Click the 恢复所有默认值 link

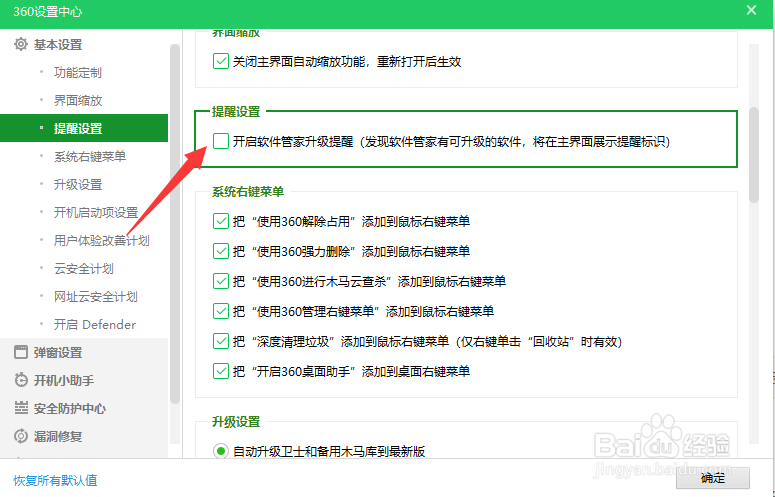click(55, 480)
